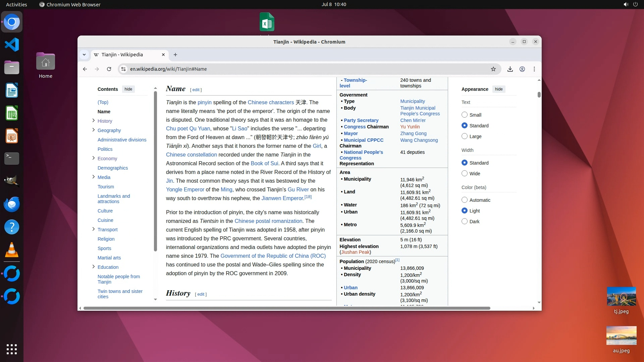
Task: Expand the History contents section
Action: point(94,121)
